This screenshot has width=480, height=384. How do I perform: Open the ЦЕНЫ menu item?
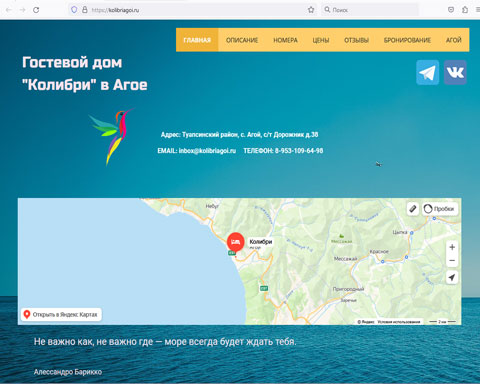[x=321, y=40]
